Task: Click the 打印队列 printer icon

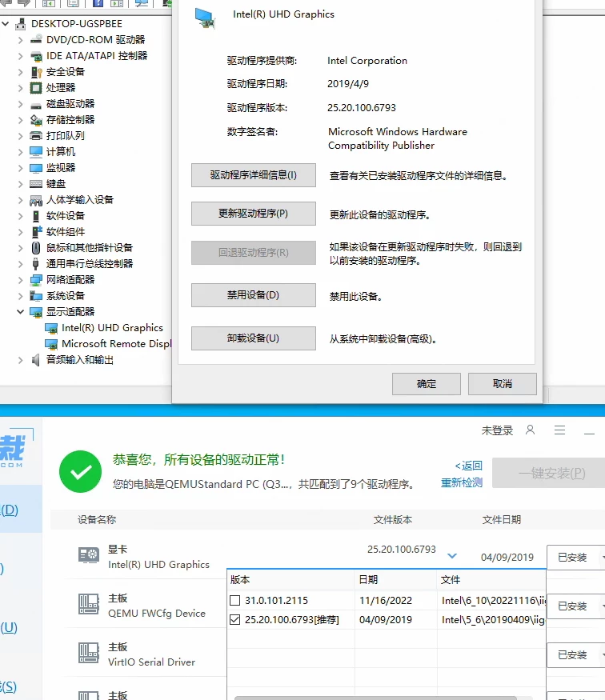Action: pos(36,136)
